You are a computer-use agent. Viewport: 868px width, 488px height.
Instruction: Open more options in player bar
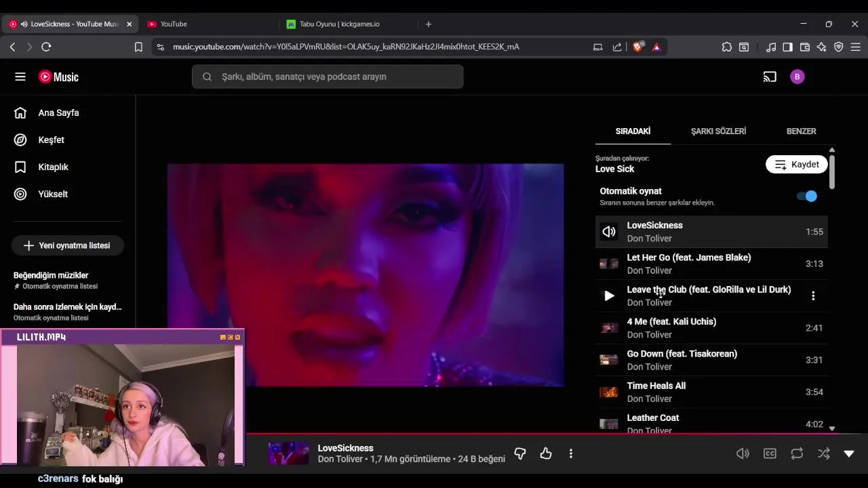571,453
